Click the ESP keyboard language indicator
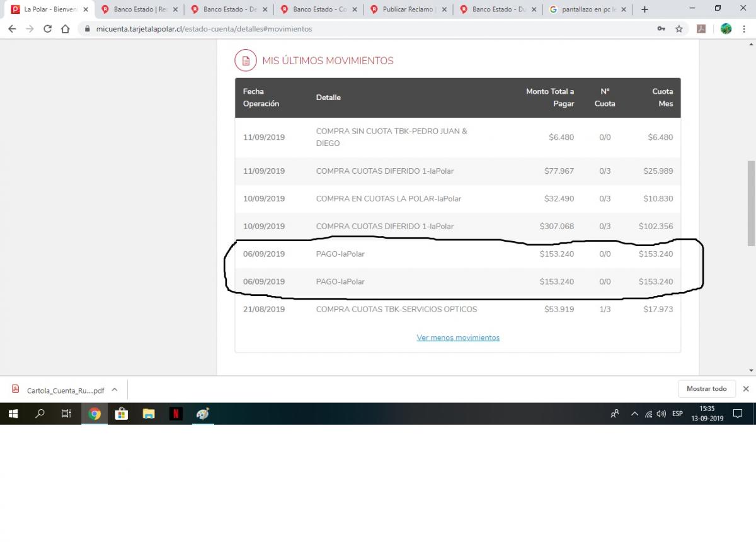756x542 pixels. point(677,414)
